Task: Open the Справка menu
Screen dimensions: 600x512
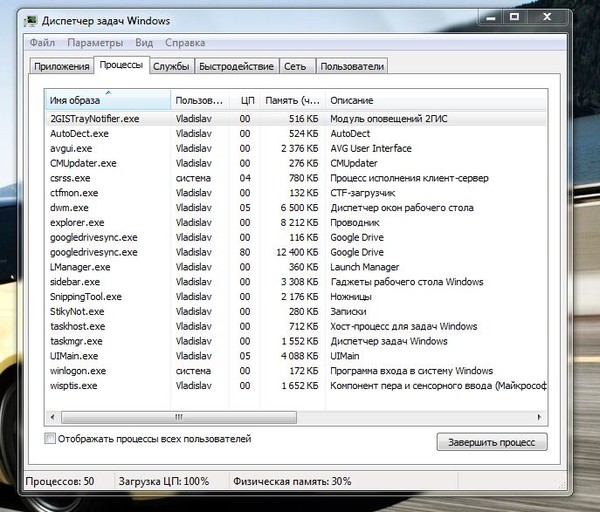Action: 185,42
